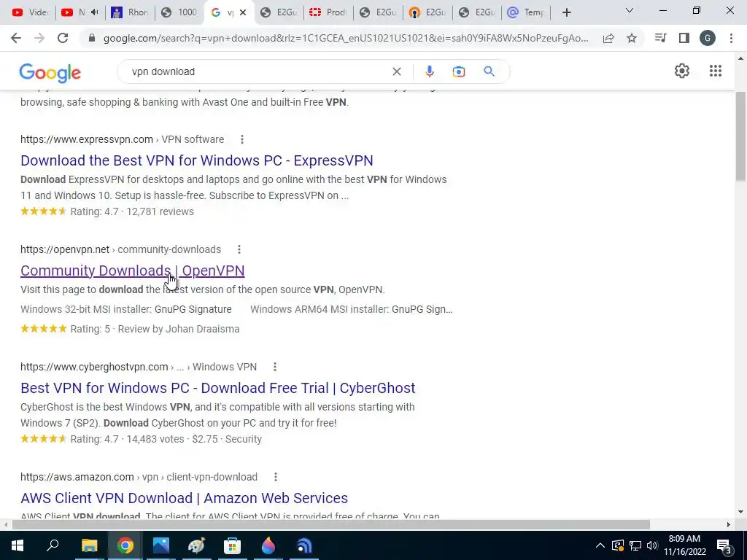Search by image with camera icon
Screen dimensions: 747x560
[x=458, y=71]
